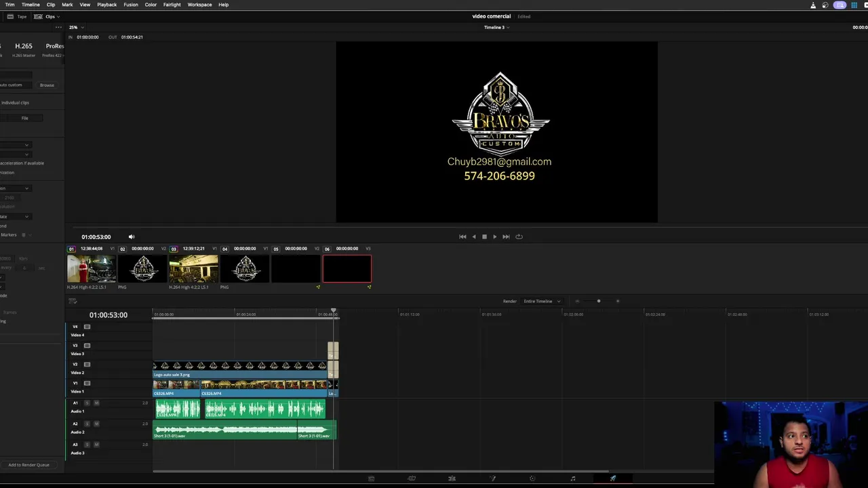868x488 pixels.
Task: Switch to the File settings tab
Action: click(24, 118)
